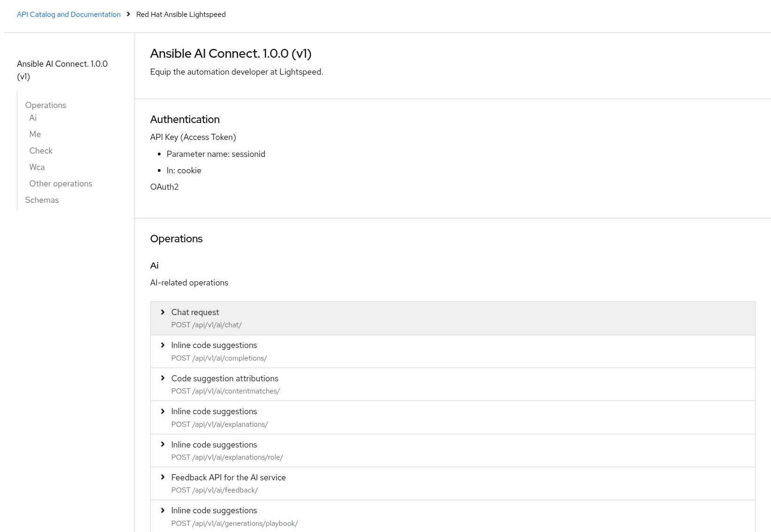Click the breadcrumb separator chevron icon
This screenshot has height=532, width=771.
pyautogui.click(x=128, y=14)
